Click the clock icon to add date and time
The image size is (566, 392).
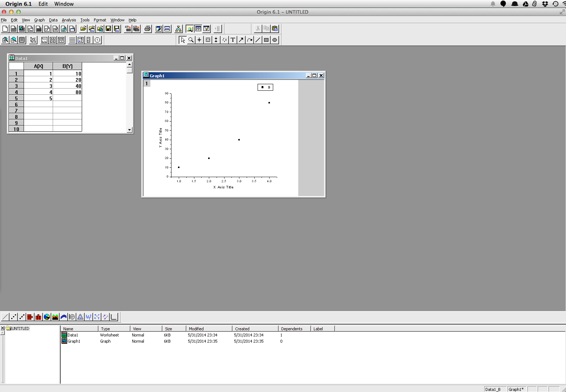[97, 40]
